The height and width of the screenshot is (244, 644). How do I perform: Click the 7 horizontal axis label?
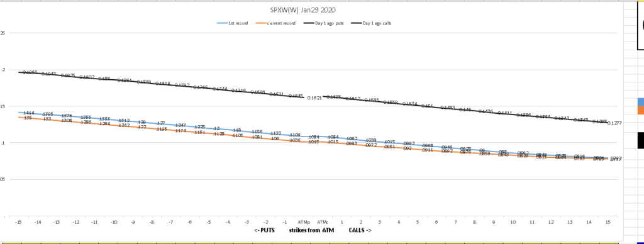[x=456, y=222]
